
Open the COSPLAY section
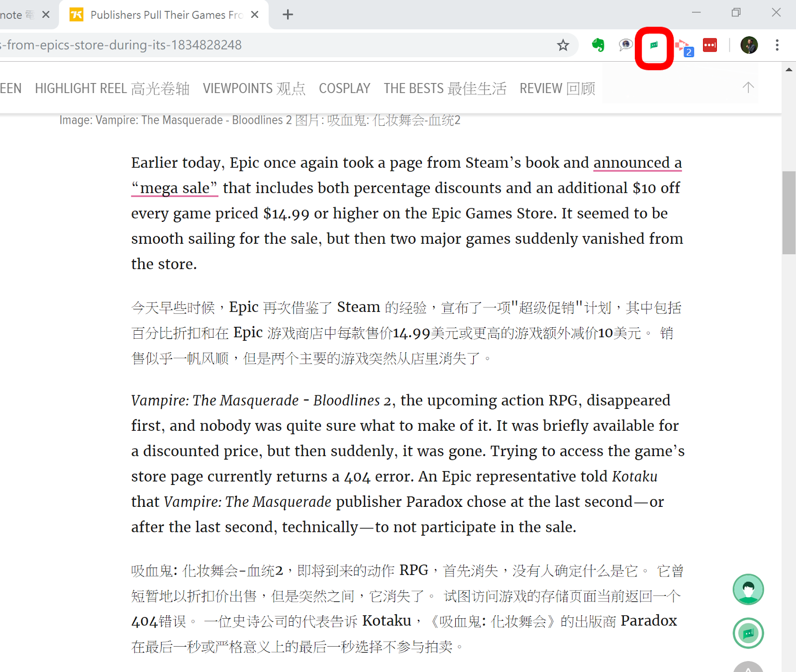coord(345,89)
